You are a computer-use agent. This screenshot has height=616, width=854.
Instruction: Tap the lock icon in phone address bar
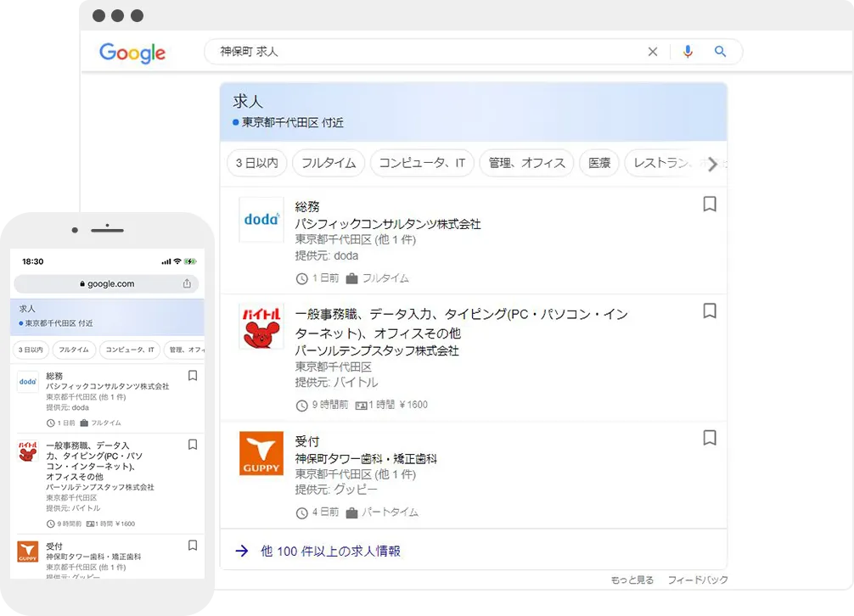pos(82,283)
